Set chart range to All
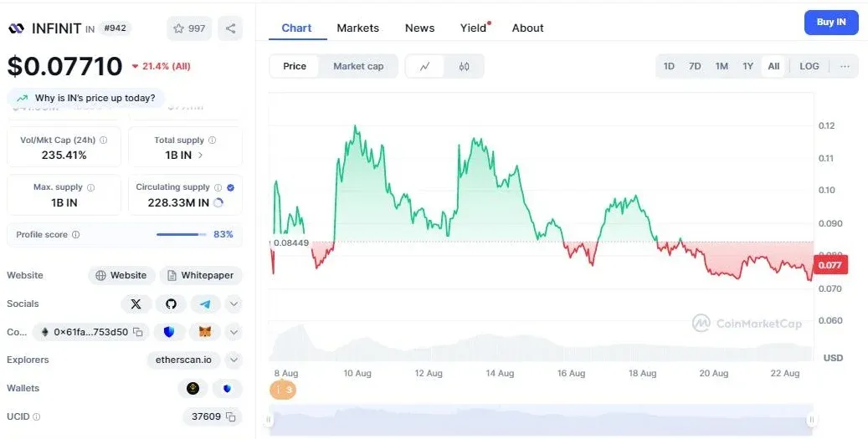Viewport: 868px width, 439px height. (x=773, y=66)
